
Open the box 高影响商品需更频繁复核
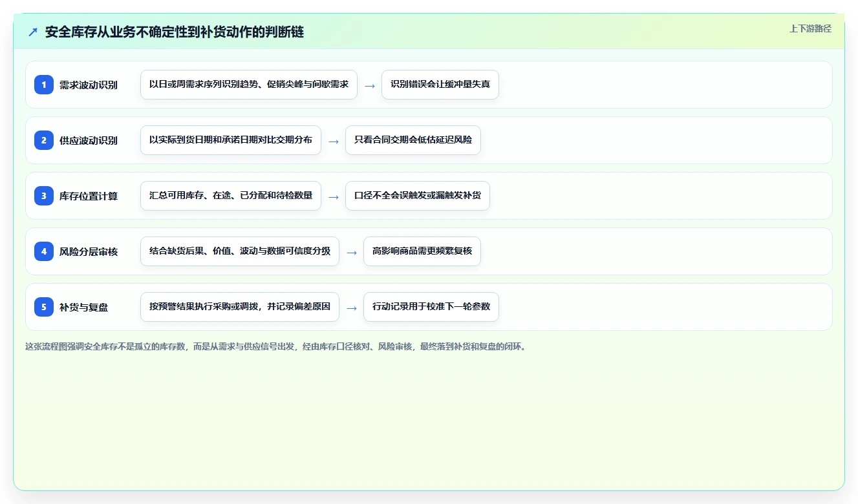[422, 251]
